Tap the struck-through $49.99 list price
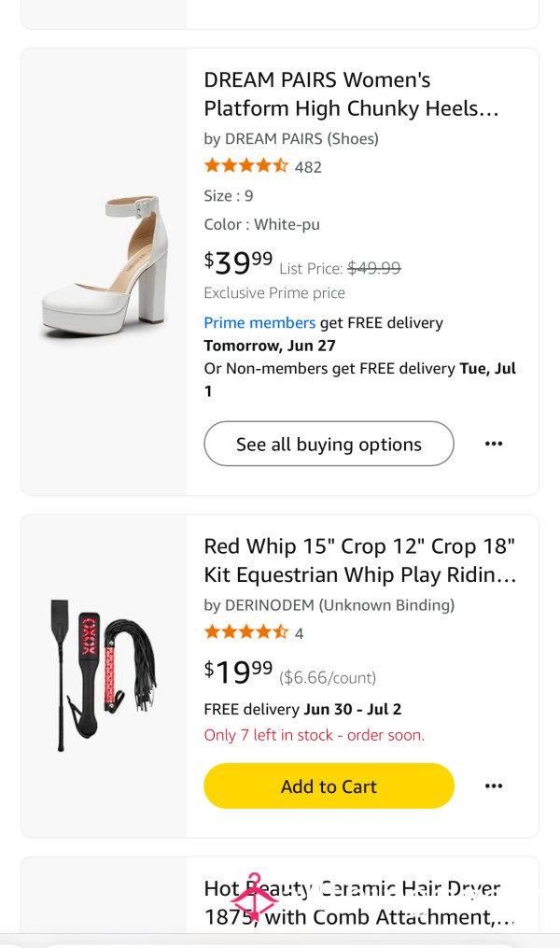Viewport: 560px width, 948px height. (x=374, y=268)
